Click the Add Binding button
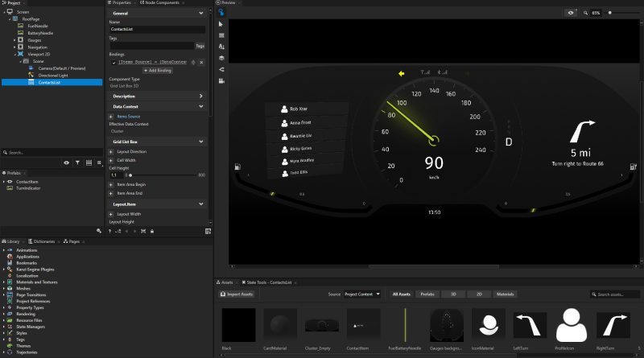Image resolution: width=644 pixels, height=358 pixels. coord(156,71)
